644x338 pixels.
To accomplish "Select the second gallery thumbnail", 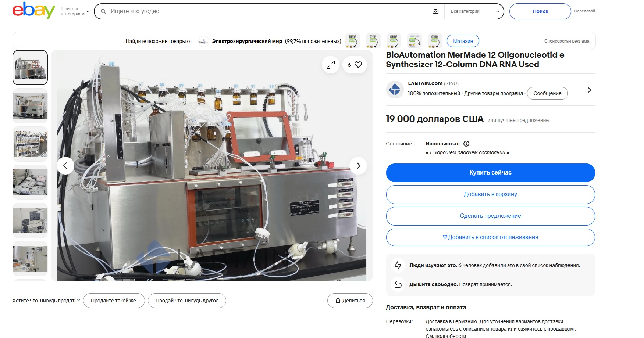I will tap(30, 106).
